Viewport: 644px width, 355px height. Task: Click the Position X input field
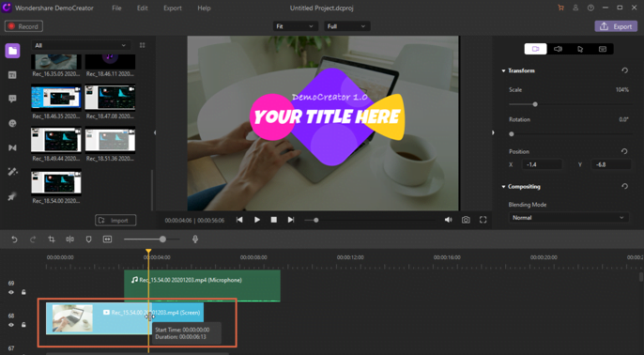tap(543, 164)
